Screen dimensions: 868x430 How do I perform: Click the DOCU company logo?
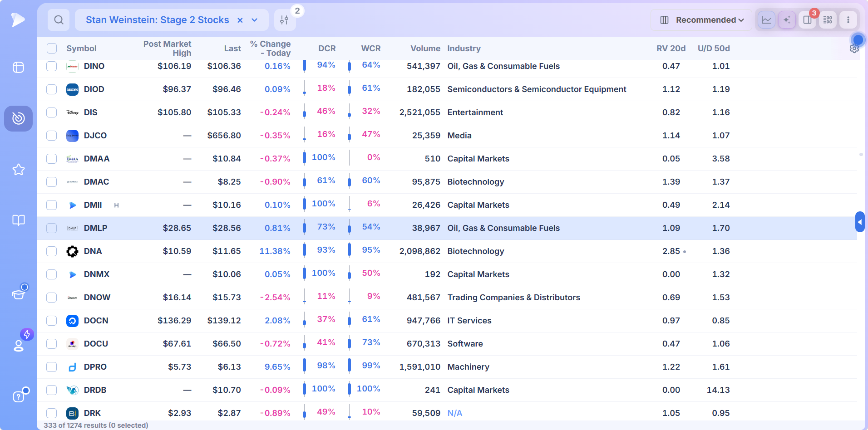[72, 344]
